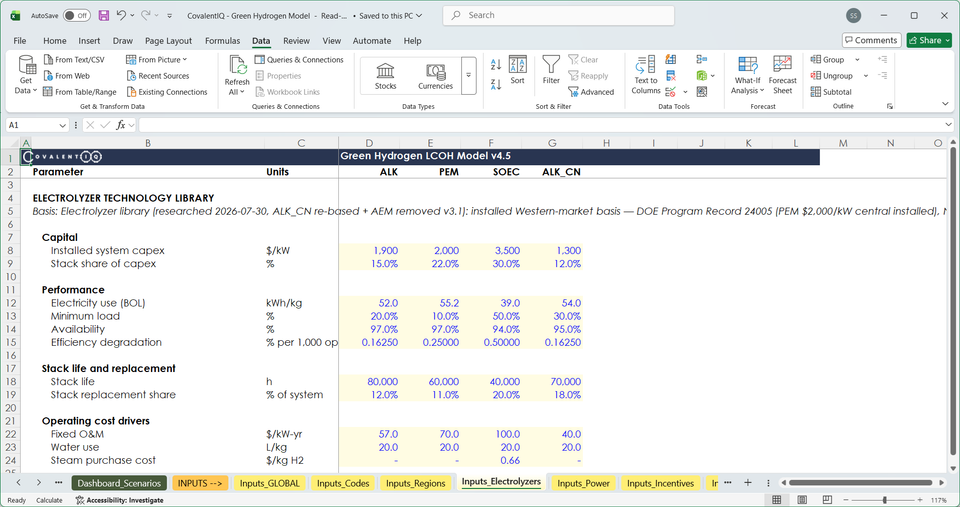
Task: Click From Table/Range
Action: (x=80, y=92)
